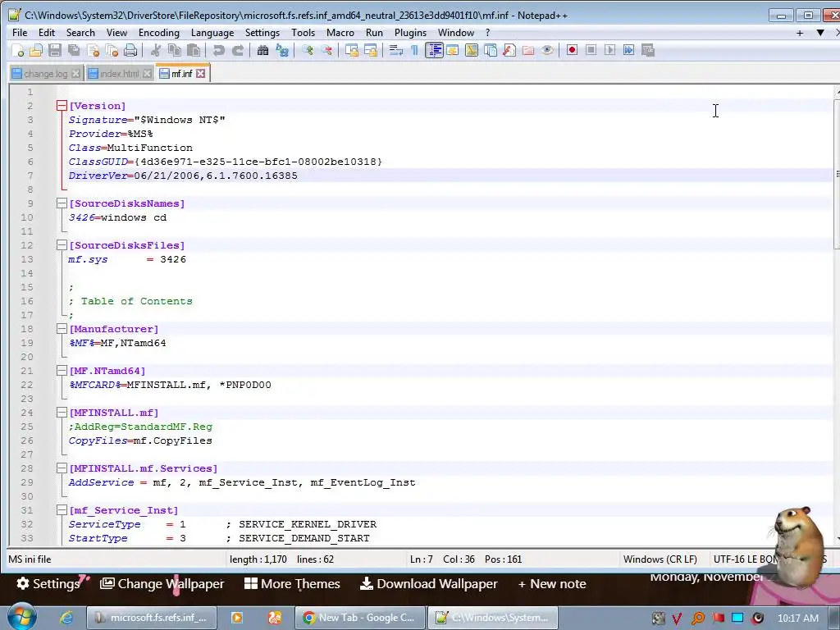Toggle Show All Characters pilcrow icon

pos(414,50)
